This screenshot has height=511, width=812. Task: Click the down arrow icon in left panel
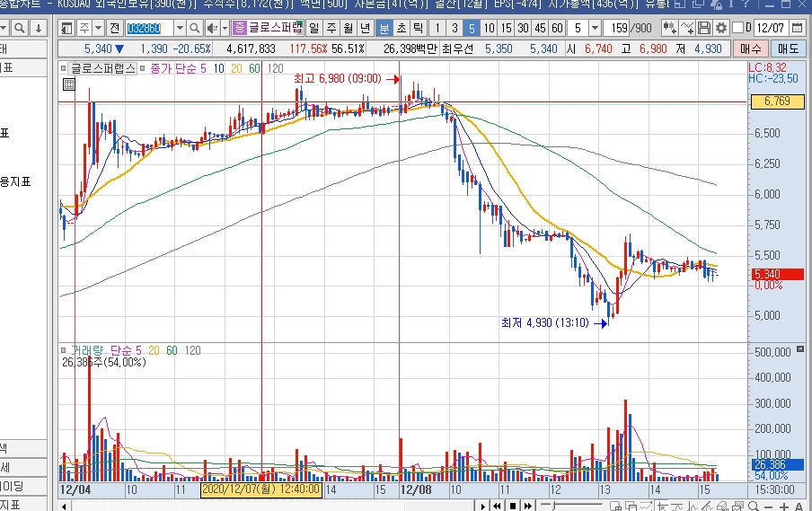click(x=39, y=28)
